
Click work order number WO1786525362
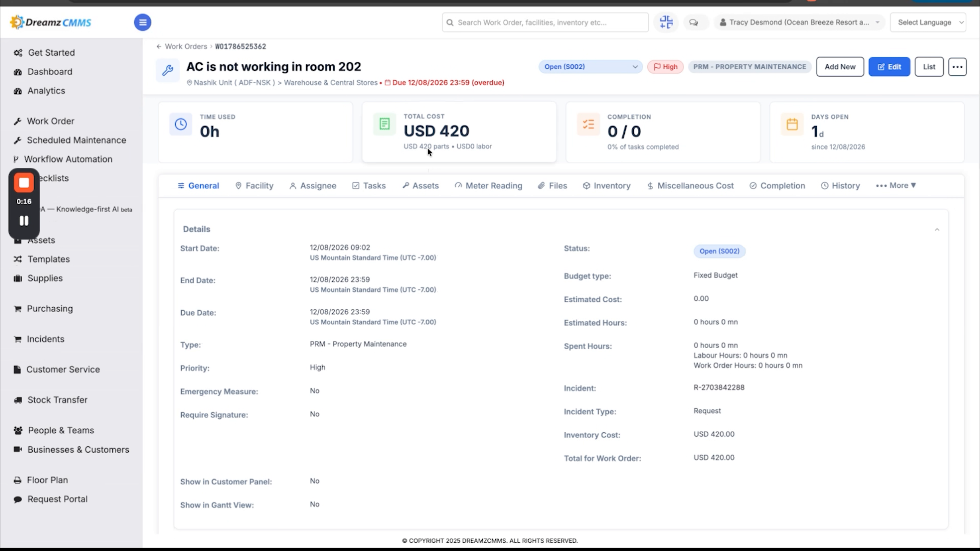[241, 47]
